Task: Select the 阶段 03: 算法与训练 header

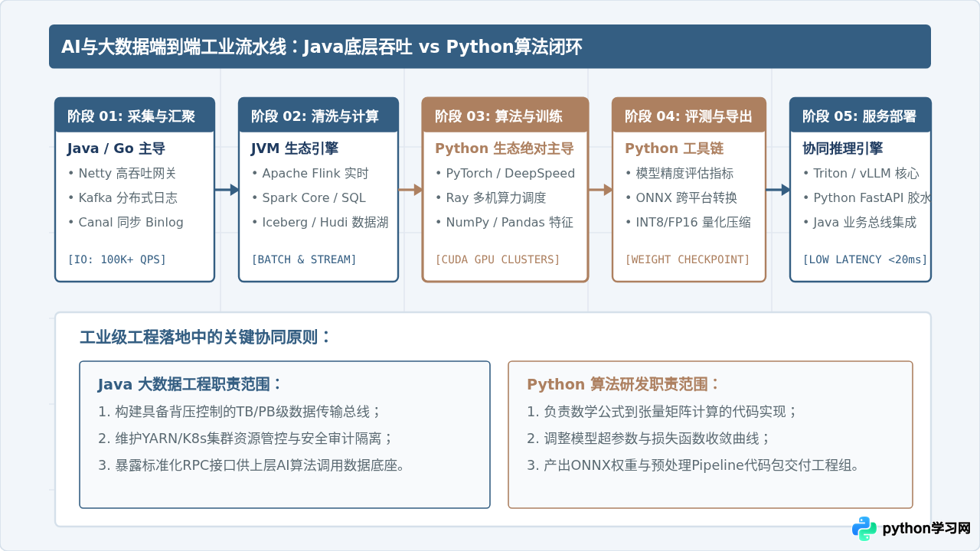Action: 505,115
